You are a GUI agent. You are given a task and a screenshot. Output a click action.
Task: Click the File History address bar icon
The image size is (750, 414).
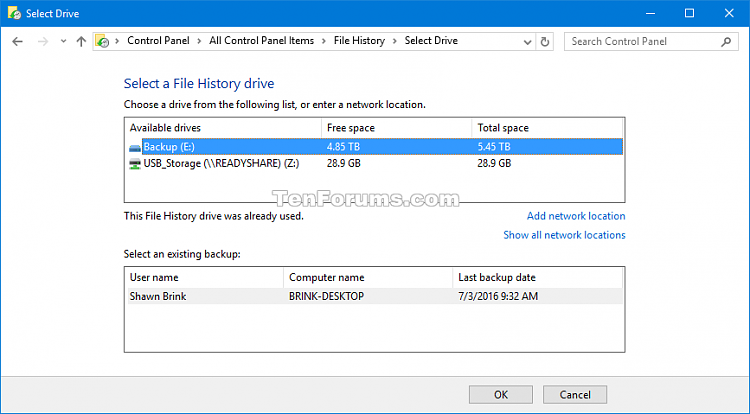tap(102, 41)
